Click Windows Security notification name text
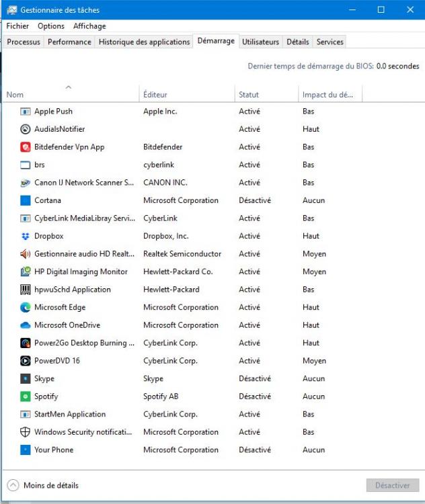Viewport: 425px width, 504px height. point(83,432)
